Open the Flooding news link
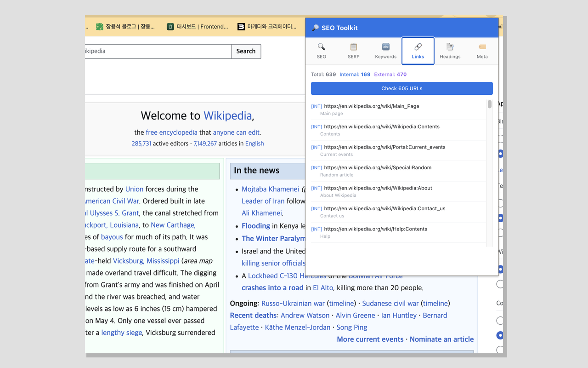 (256, 226)
